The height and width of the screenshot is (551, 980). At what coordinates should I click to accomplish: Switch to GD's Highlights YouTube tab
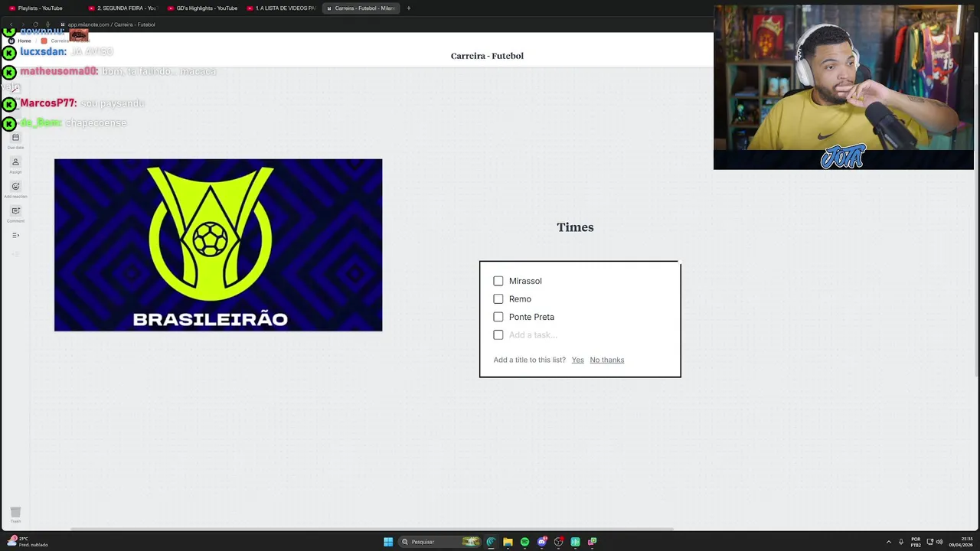pos(203,8)
